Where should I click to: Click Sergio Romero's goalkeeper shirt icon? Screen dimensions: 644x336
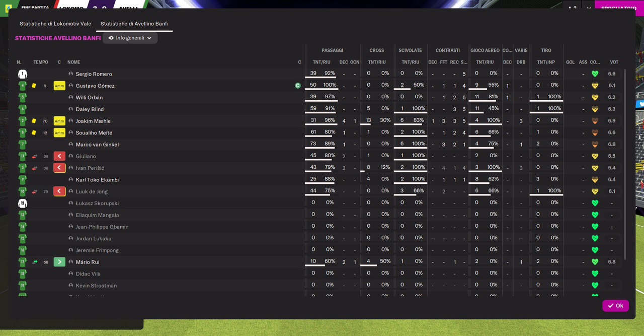point(23,74)
